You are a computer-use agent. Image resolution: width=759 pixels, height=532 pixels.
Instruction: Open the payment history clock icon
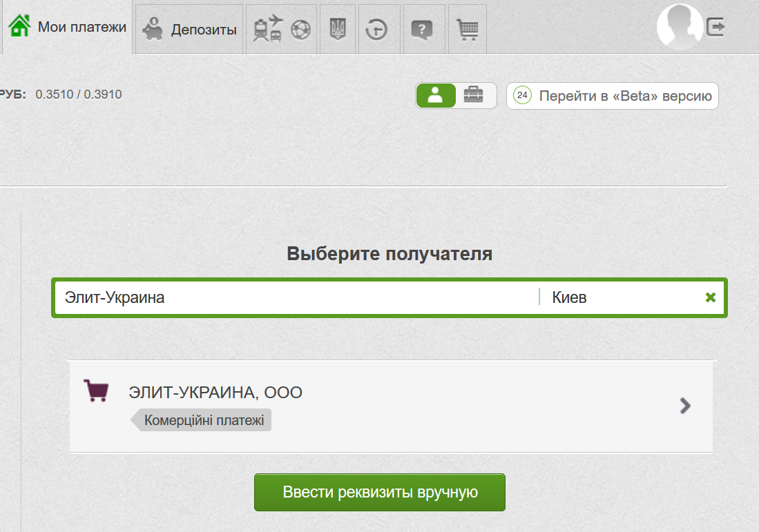click(x=376, y=30)
